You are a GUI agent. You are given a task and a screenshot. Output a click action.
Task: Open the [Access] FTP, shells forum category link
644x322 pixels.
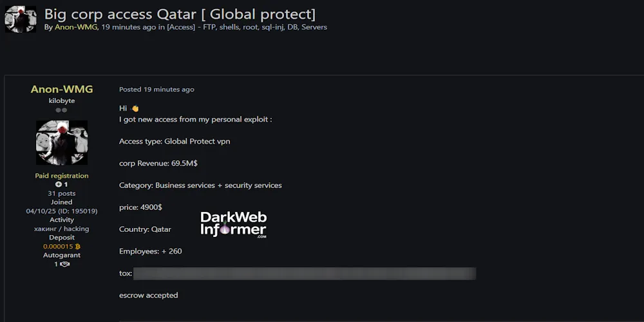[x=247, y=27]
